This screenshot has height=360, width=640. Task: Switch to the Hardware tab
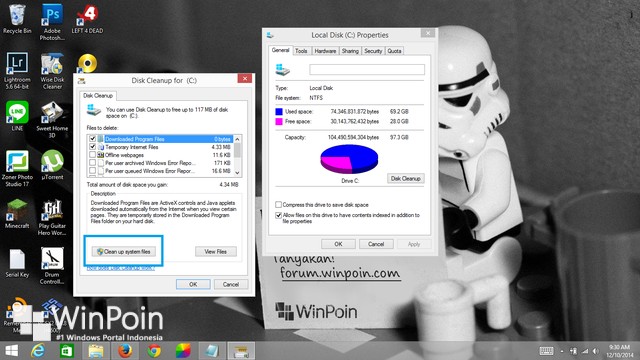325,51
